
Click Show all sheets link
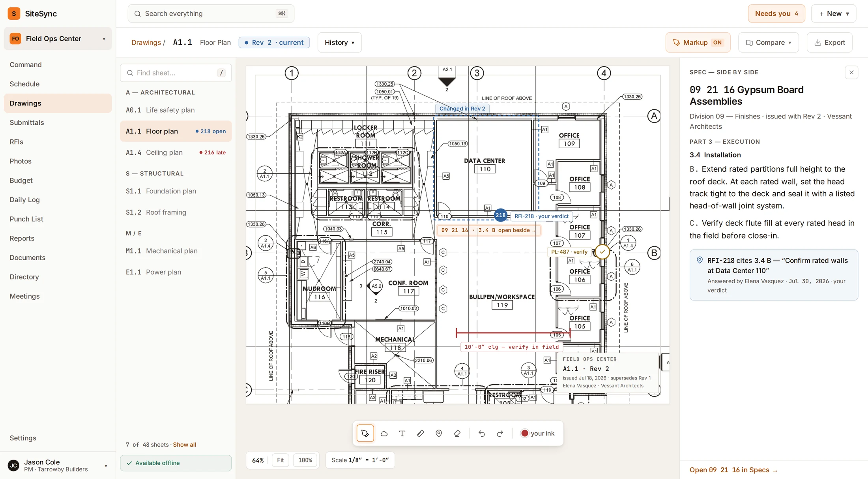tap(184, 444)
